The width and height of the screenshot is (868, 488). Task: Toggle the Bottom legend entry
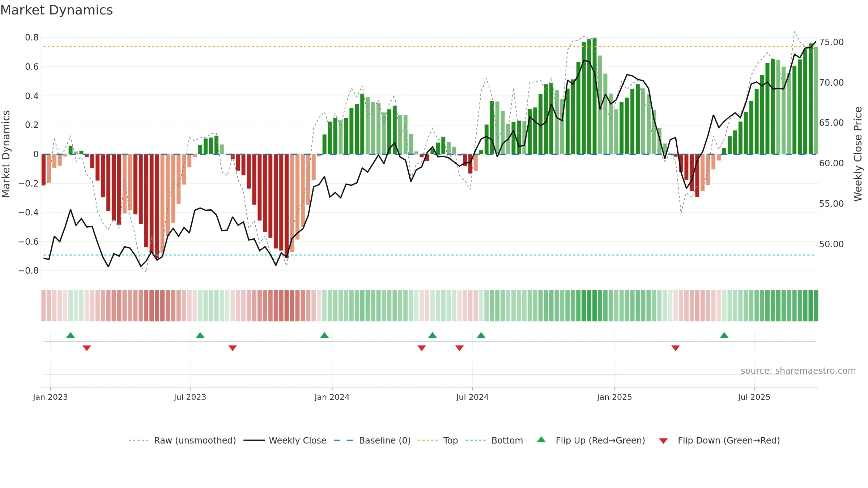pos(495,440)
